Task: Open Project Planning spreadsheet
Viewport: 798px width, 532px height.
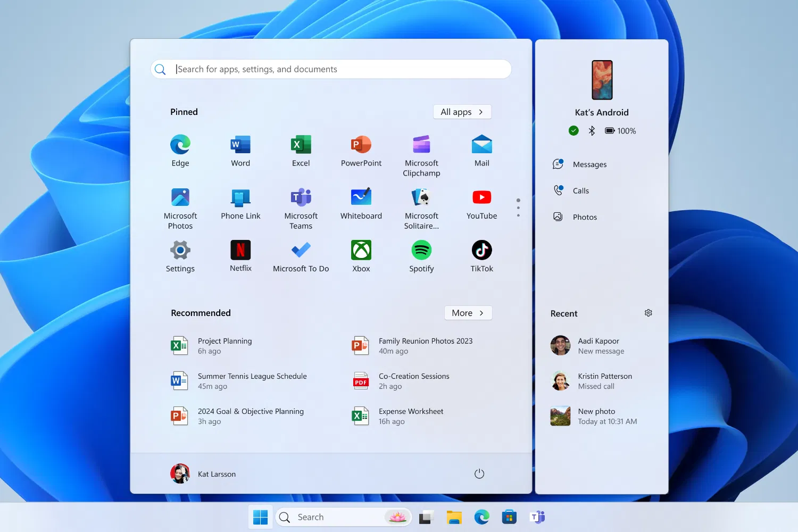Action: click(211, 346)
